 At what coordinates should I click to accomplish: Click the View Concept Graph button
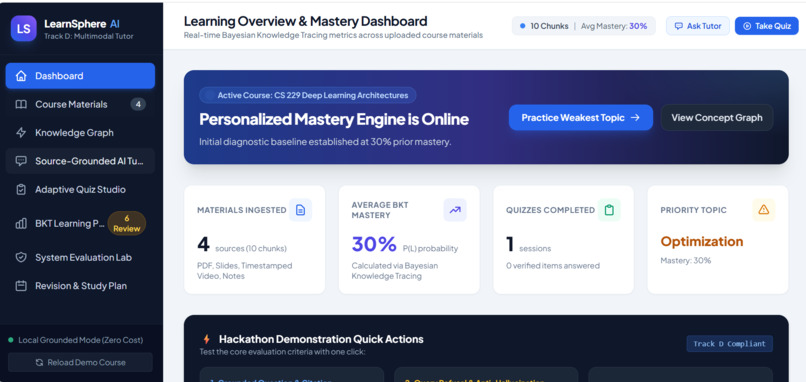(x=717, y=118)
